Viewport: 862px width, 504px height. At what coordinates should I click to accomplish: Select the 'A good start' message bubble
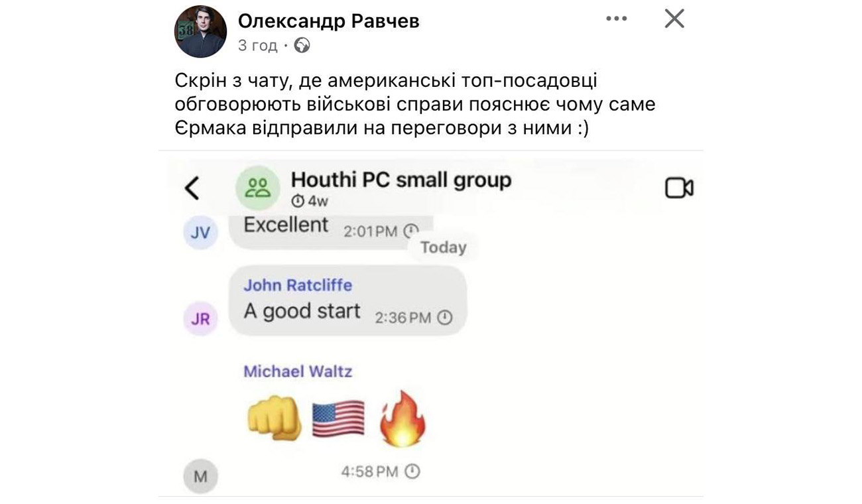(348, 300)
